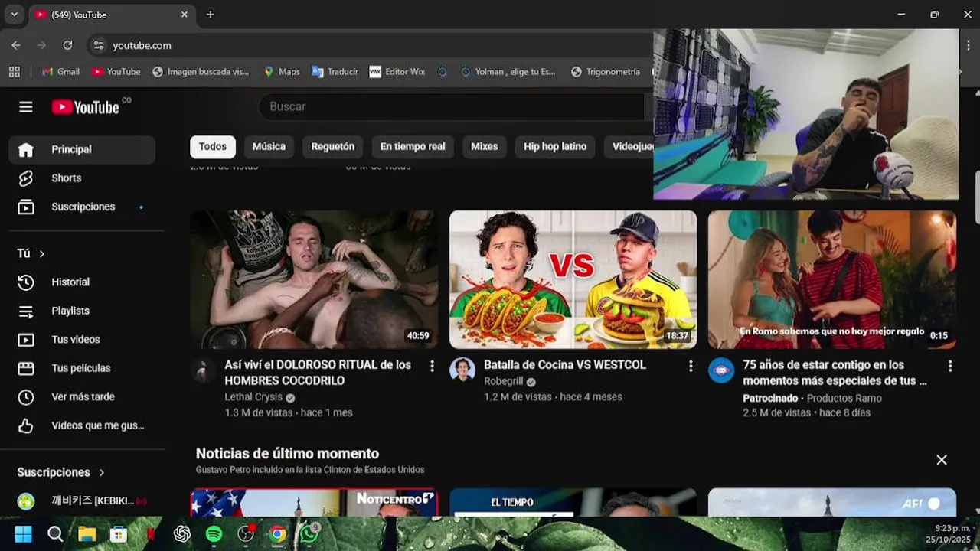Screen dimensions: 980x551
Task: Open Historial in the sidebar
Action: pos(82,282)
